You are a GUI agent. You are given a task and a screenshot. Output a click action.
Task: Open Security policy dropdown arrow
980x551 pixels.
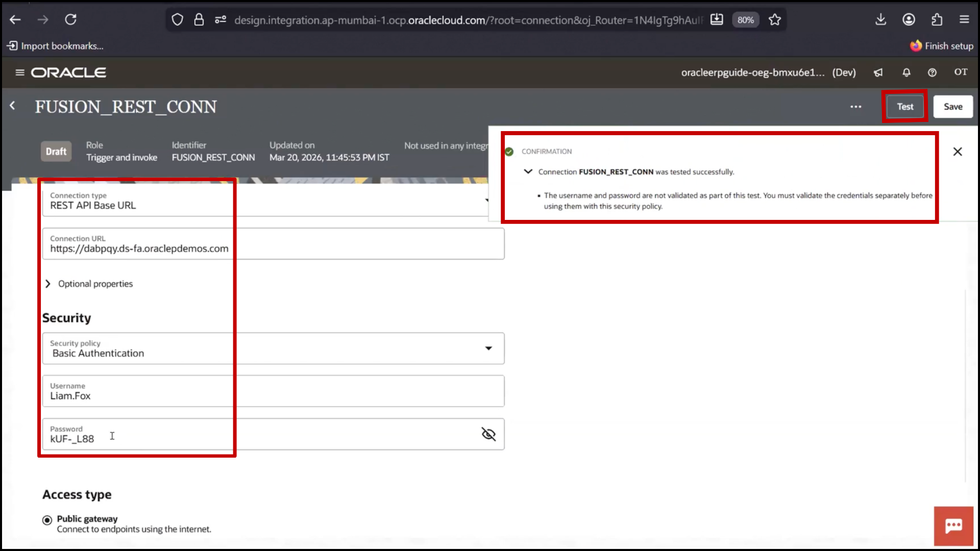(488, 348)
